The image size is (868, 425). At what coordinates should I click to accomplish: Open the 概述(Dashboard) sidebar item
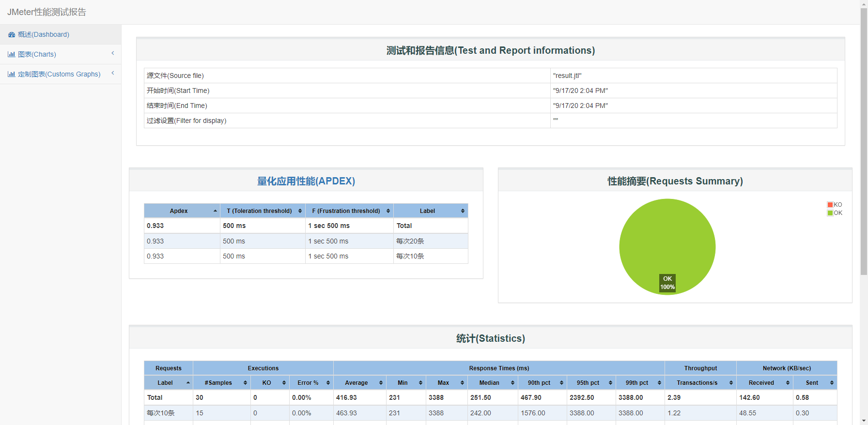(61, 34)
